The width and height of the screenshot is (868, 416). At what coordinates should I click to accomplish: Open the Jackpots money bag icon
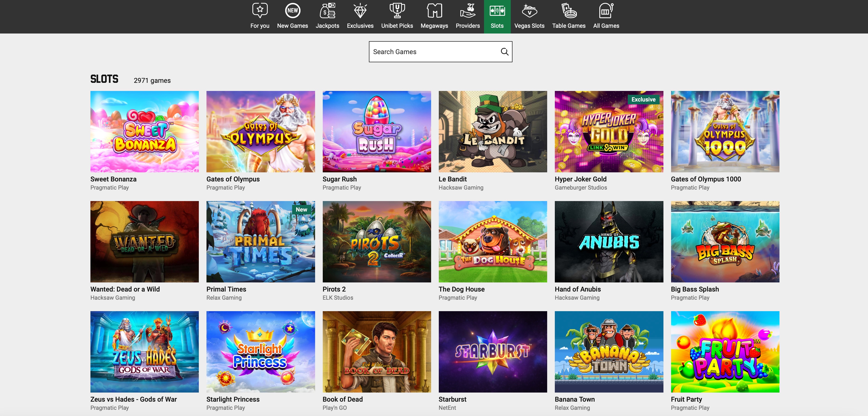[327, 11]
